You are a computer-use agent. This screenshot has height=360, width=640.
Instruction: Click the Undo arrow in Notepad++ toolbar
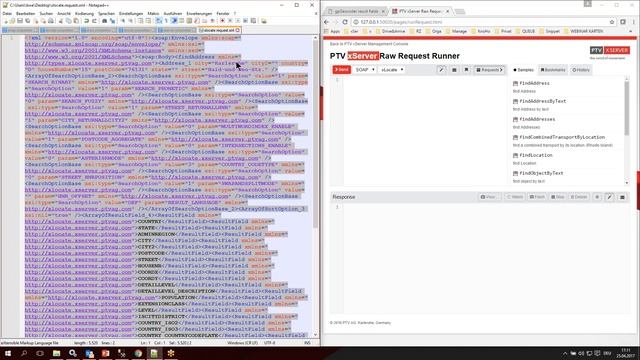pos(87,21)
